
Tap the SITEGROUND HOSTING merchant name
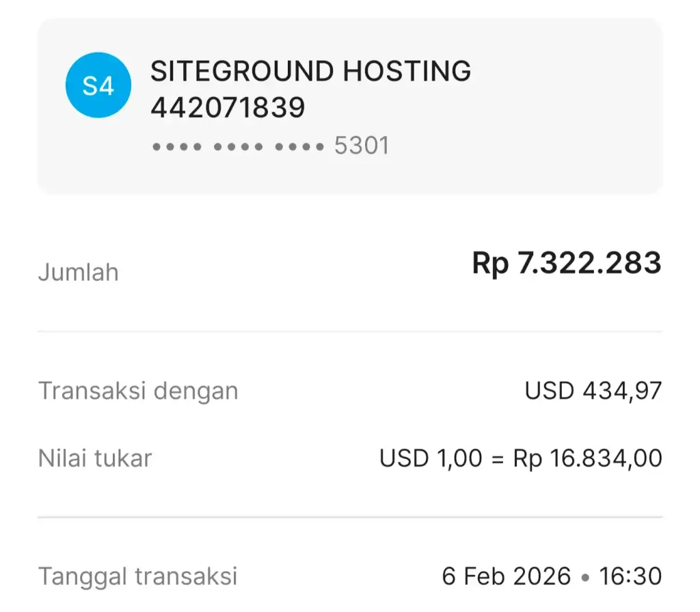pos(310,71)
